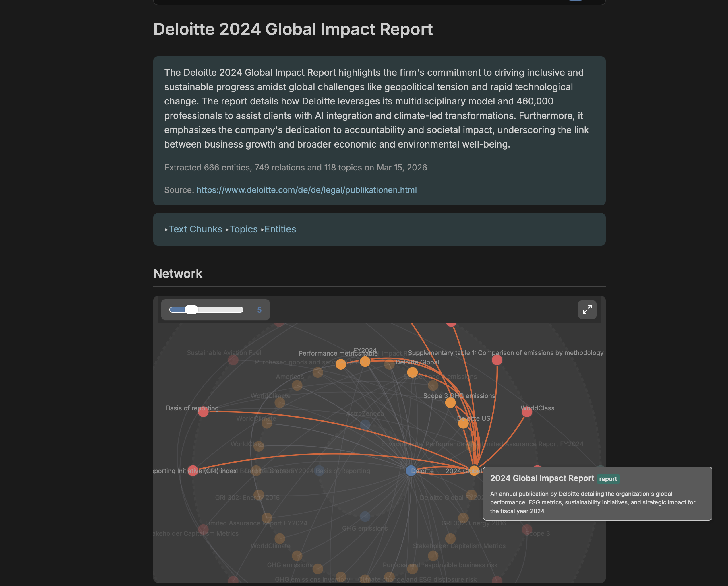This screenshot has height=586, width=728.
Task: Click the slider value number 5
Action: (x=259, y=310)
